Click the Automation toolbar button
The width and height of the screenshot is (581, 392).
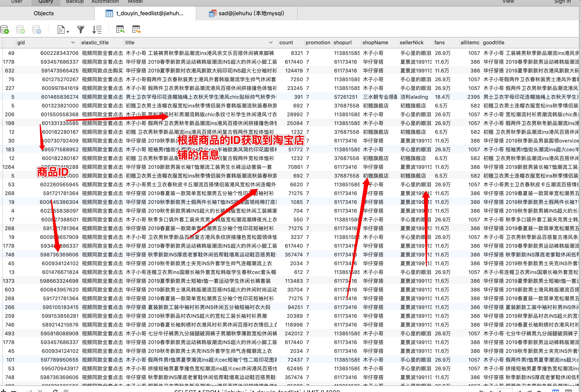[x=105, y=2]
